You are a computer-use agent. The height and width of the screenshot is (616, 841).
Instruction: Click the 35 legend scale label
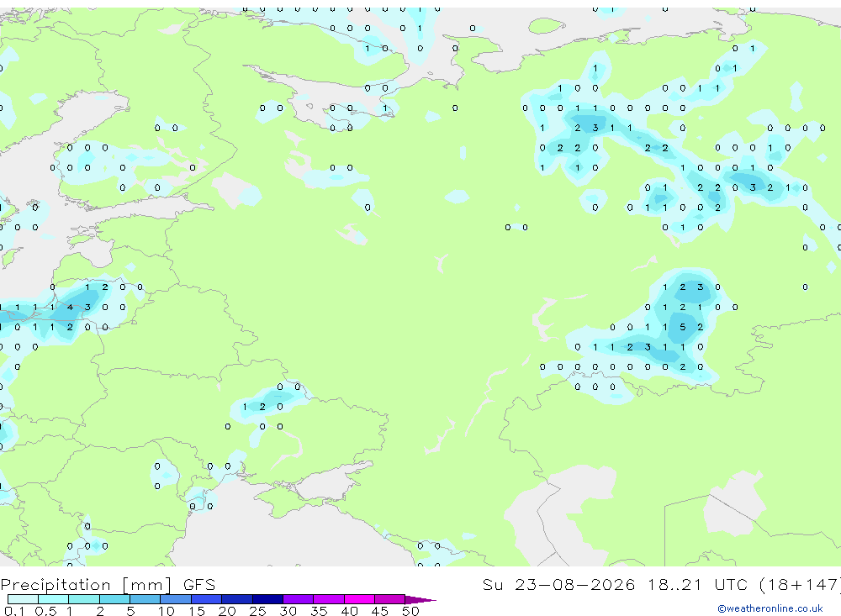pyautogui.click(x=319, y=611)
